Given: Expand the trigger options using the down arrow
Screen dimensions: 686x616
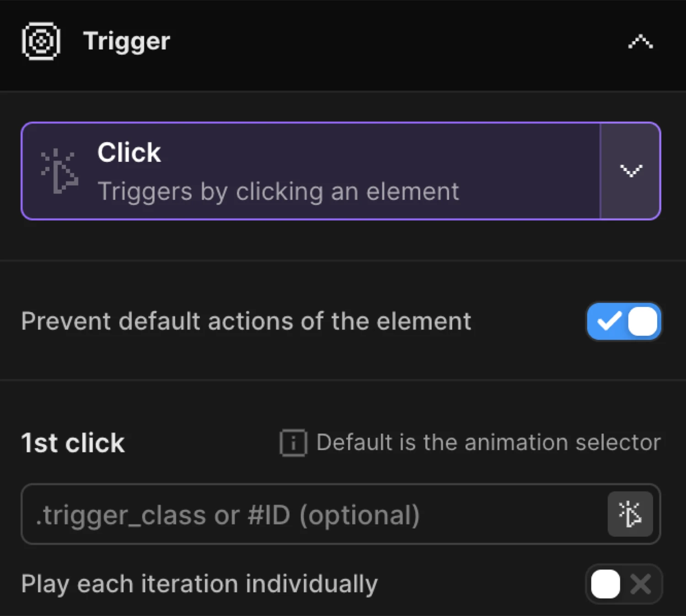Looking at the screenshot, I should point(631,171).
